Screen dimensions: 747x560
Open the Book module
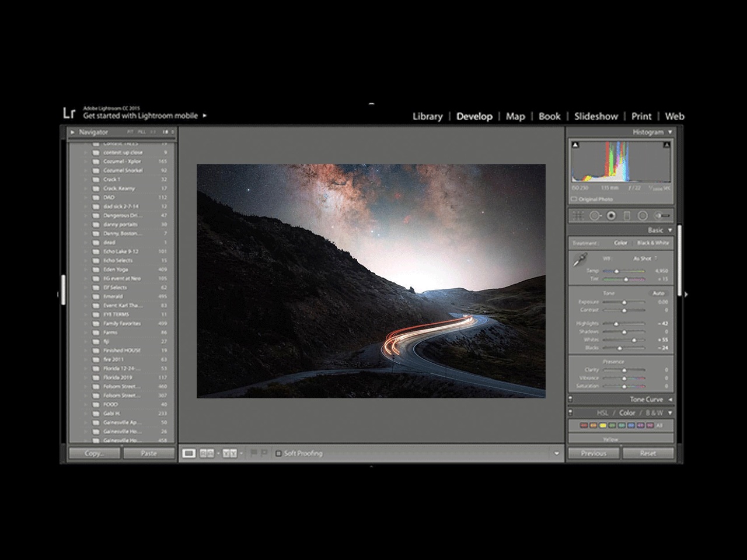(549, 117)
